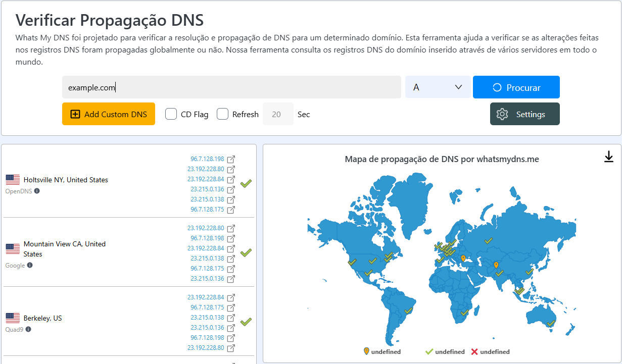Viewport: 622px width, 364px height.
Task: Click the Procurar search button
Action: point(516,87)
